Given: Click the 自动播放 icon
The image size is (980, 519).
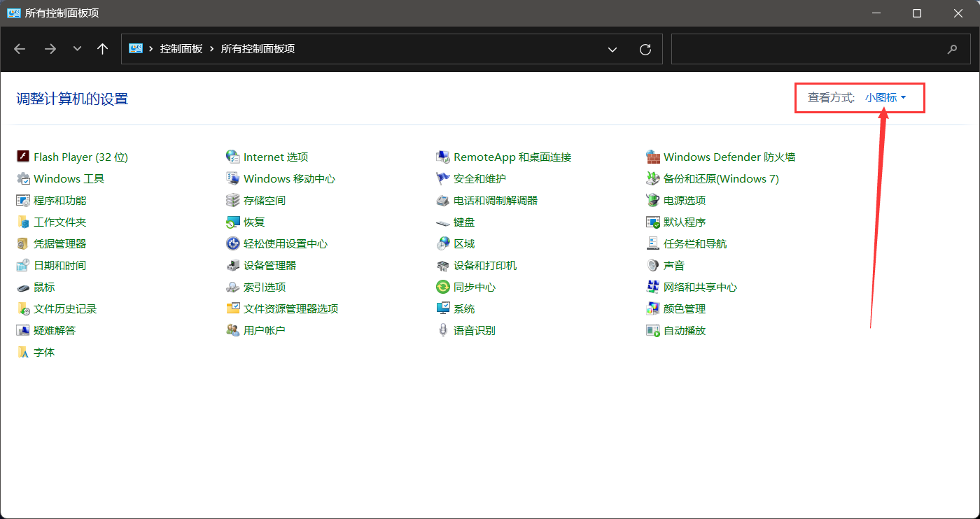Looking at the screenshot, I should pos(653,330).
